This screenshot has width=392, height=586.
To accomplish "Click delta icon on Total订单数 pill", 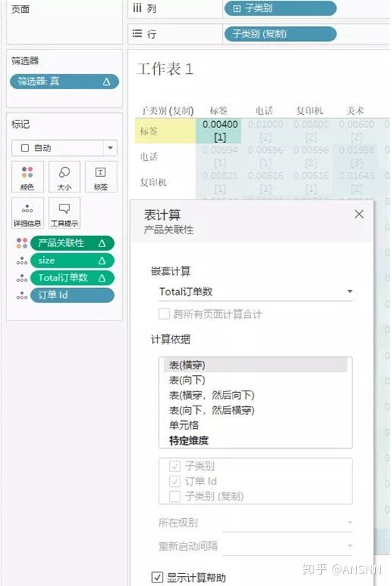I will [102, 278].
